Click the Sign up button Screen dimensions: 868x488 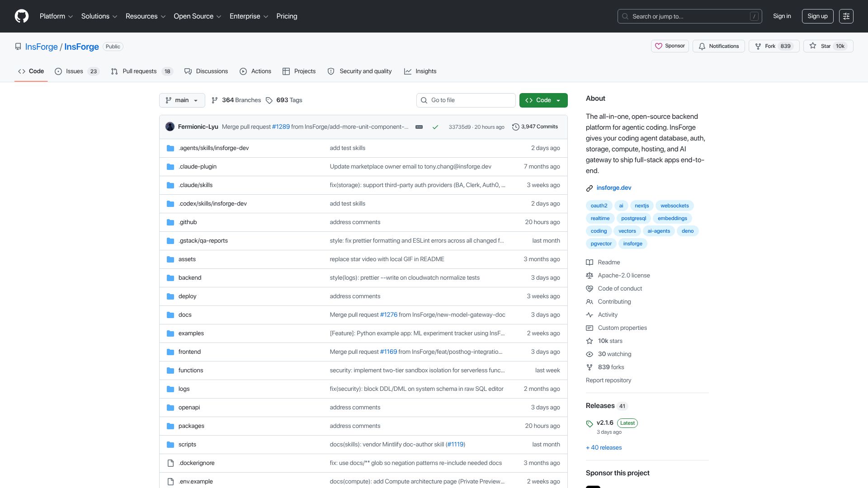[x=817, y=16]
